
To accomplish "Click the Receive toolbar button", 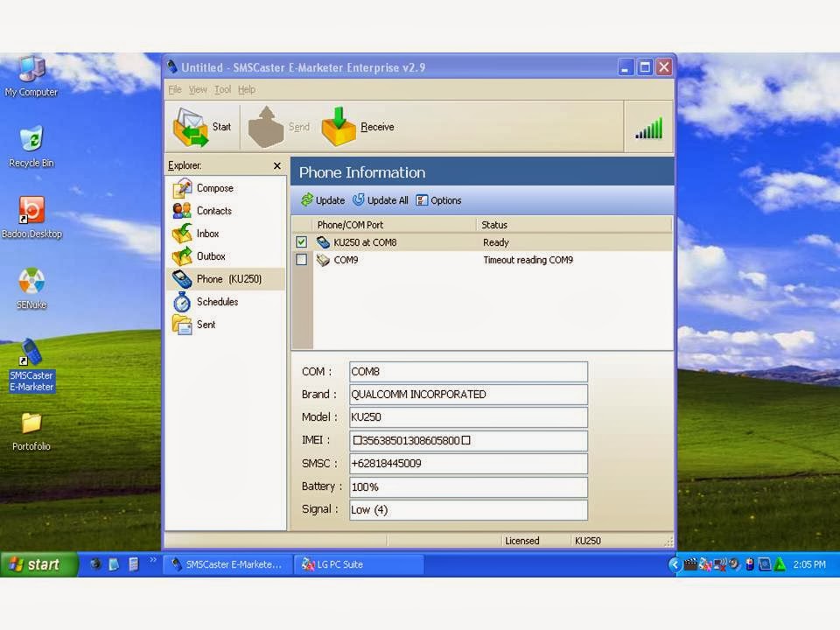I will (x=359, y=127).
